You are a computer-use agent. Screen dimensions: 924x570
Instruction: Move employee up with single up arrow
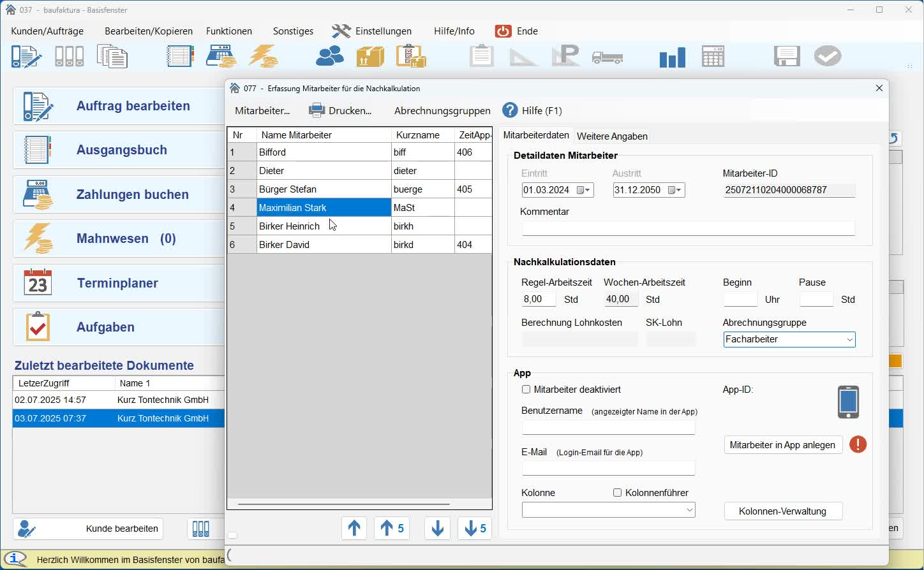[x=354, y=528]
